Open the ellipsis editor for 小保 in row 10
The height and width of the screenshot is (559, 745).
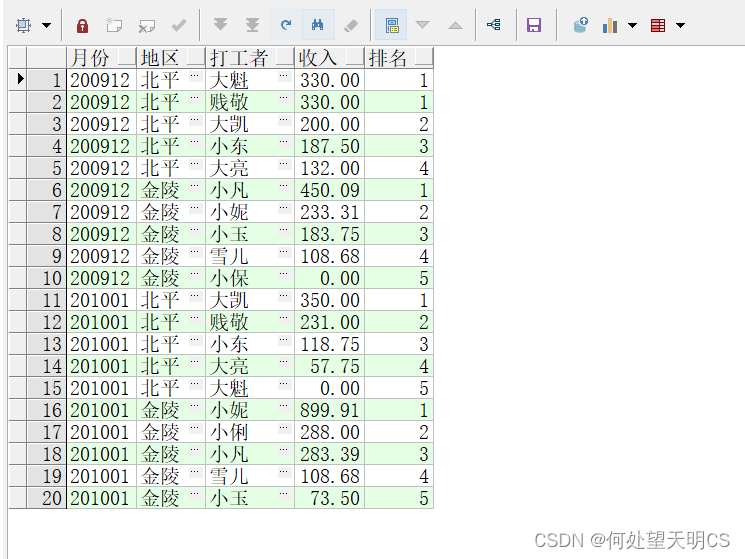click(x=284, y=274)
